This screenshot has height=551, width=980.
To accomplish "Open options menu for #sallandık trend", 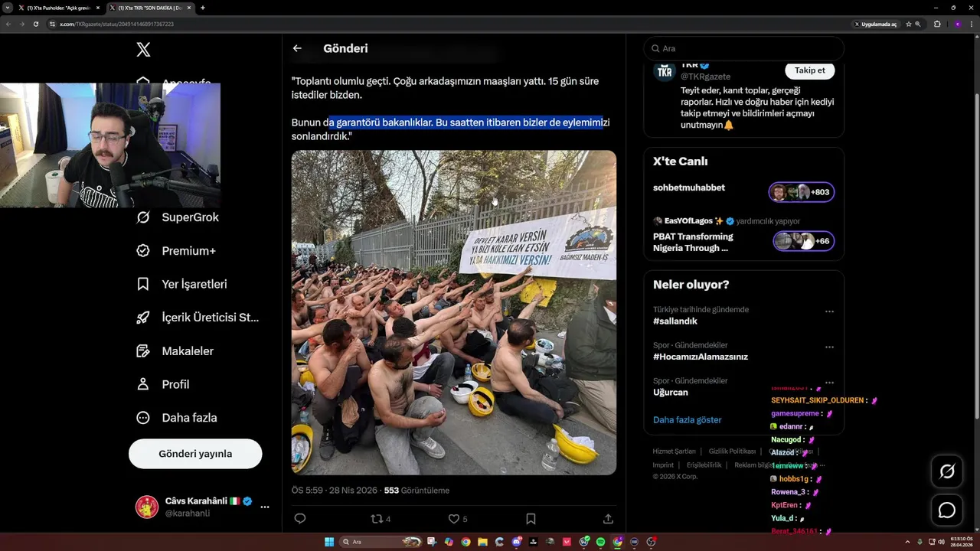I will (x=829, y=311).
